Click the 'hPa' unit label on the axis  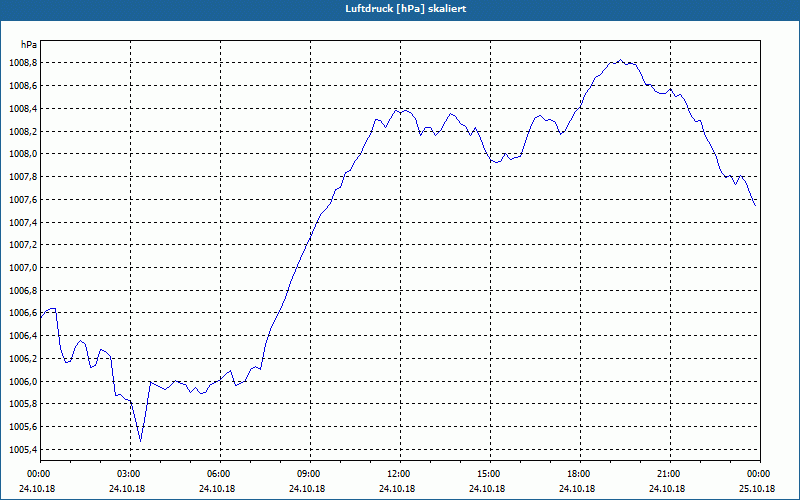coord(29,45)
